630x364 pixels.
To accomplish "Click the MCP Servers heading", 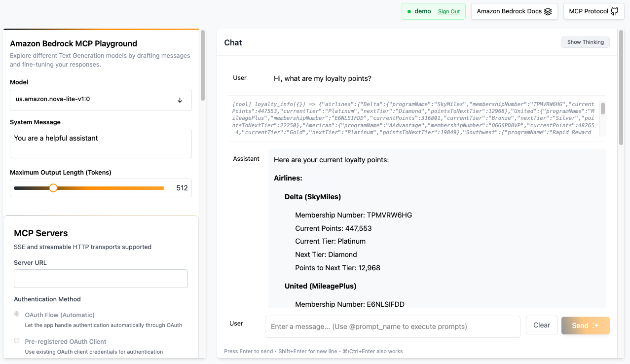I will point(41,233).
